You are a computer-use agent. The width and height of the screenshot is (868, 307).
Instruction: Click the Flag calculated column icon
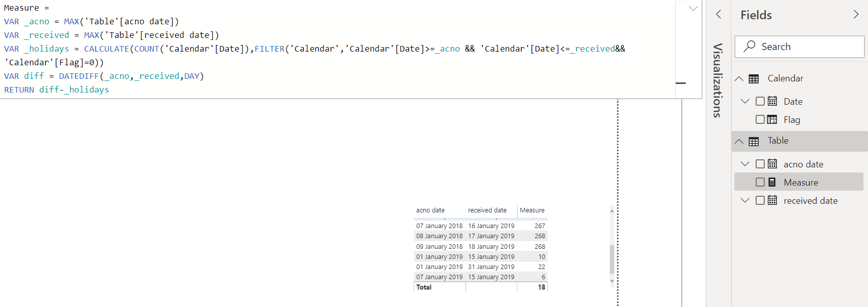click(772, 119)
